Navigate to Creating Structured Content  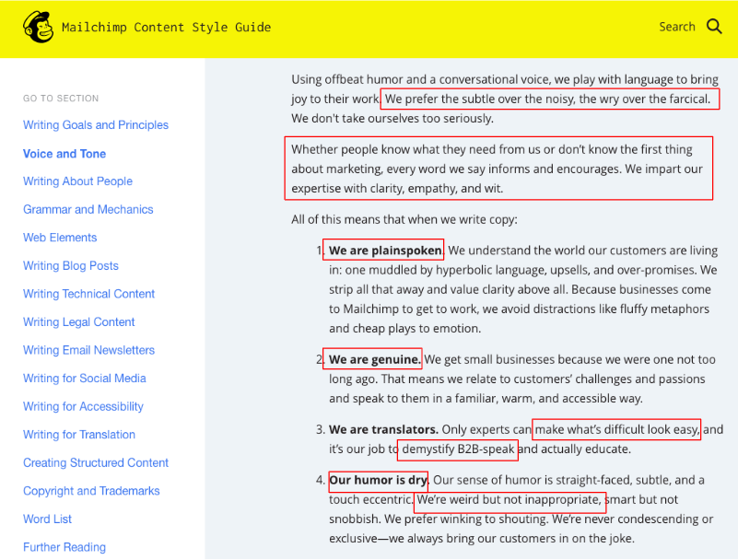click(x=96, y=463)
